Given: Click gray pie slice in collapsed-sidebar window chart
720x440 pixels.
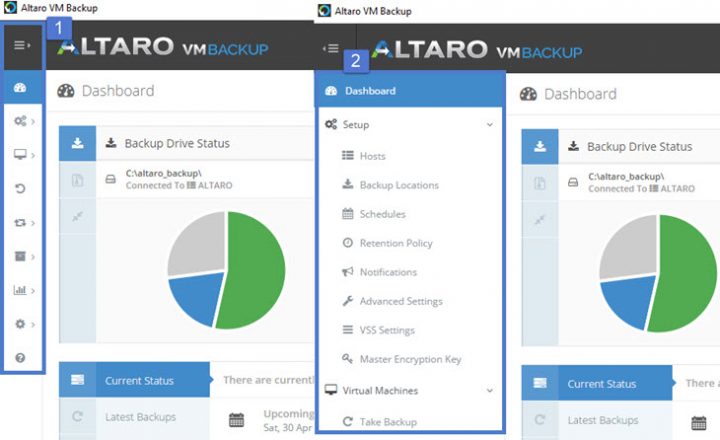Looking at the screenshot, I should click(x=200, y=243).
